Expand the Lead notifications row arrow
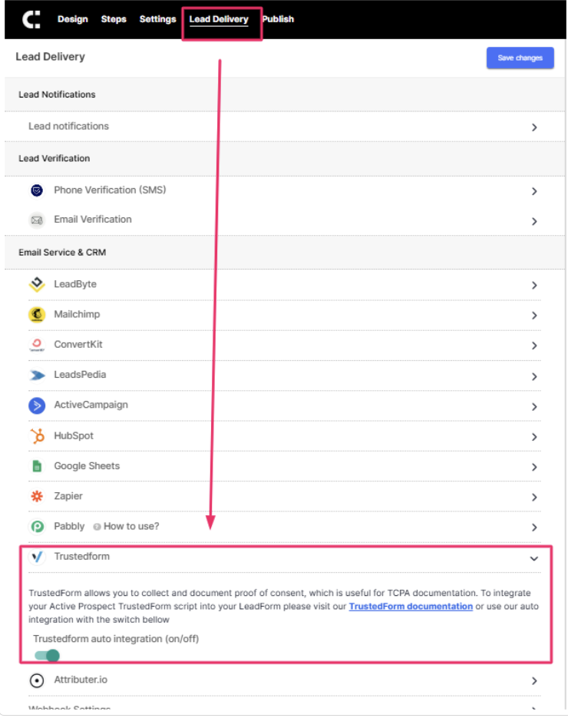 (534, 127)
